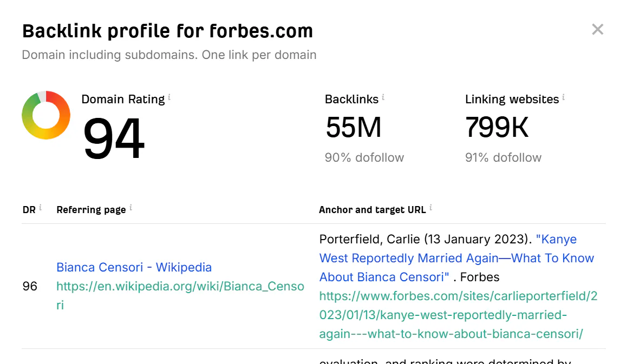This screenshot has height=364, width=620.
Task: Open the Kanye West Reportedly Married Again anchor link
Action: click(456, 258)
